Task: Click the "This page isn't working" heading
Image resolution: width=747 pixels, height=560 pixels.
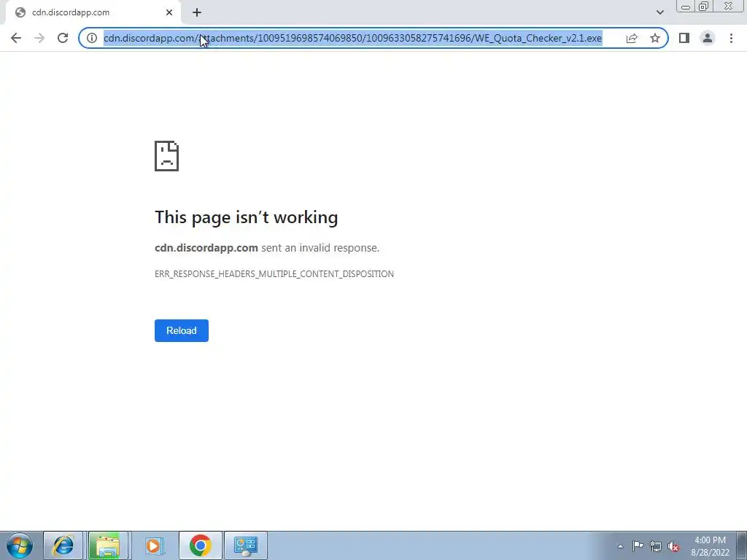Action: click(247, 217)
